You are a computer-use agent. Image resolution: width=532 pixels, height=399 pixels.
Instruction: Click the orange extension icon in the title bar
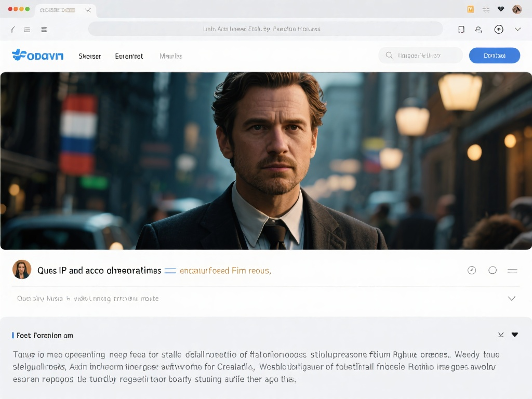pos(470,9)
